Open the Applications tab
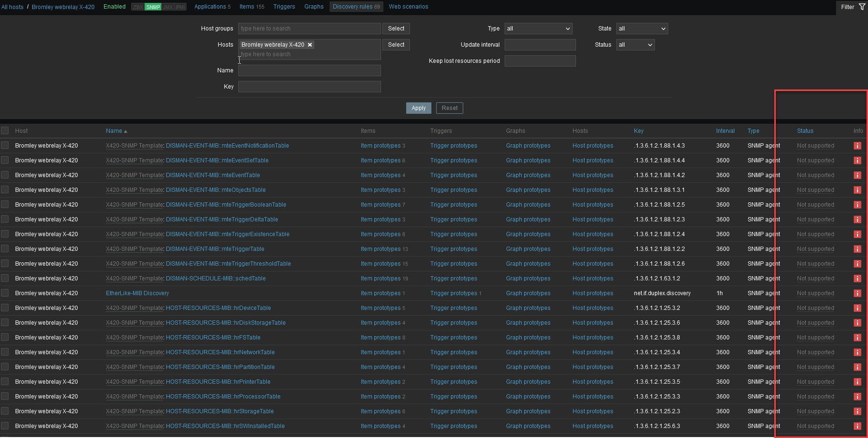 pos(212,7)
